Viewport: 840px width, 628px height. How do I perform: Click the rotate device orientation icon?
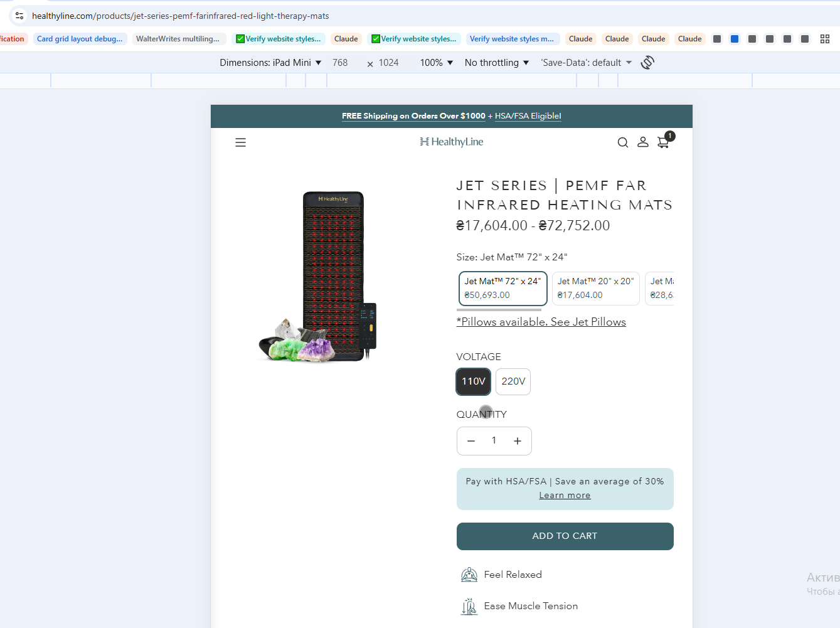[647, 63]
